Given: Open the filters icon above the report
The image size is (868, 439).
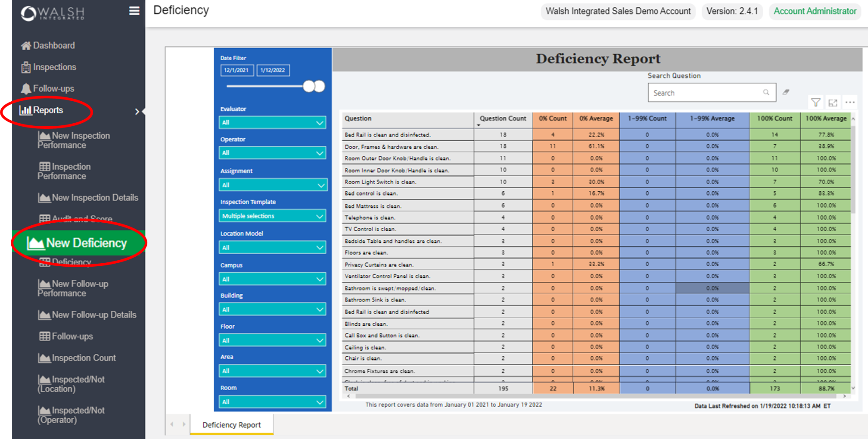Looking at the screenshot, I should (816, 103).
